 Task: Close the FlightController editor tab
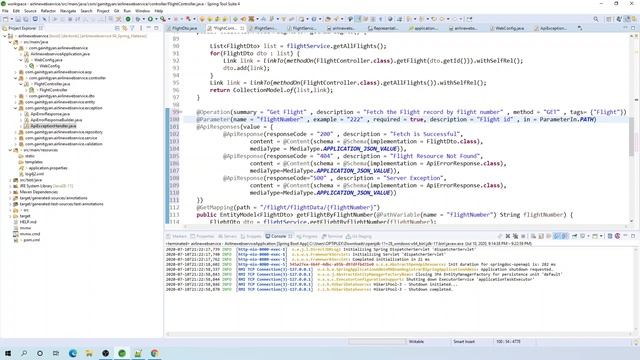pos(242,28)
